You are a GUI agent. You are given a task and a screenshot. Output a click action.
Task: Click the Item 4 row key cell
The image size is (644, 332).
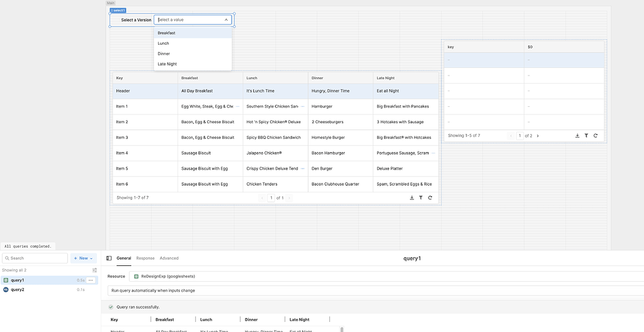pos(145,153)
